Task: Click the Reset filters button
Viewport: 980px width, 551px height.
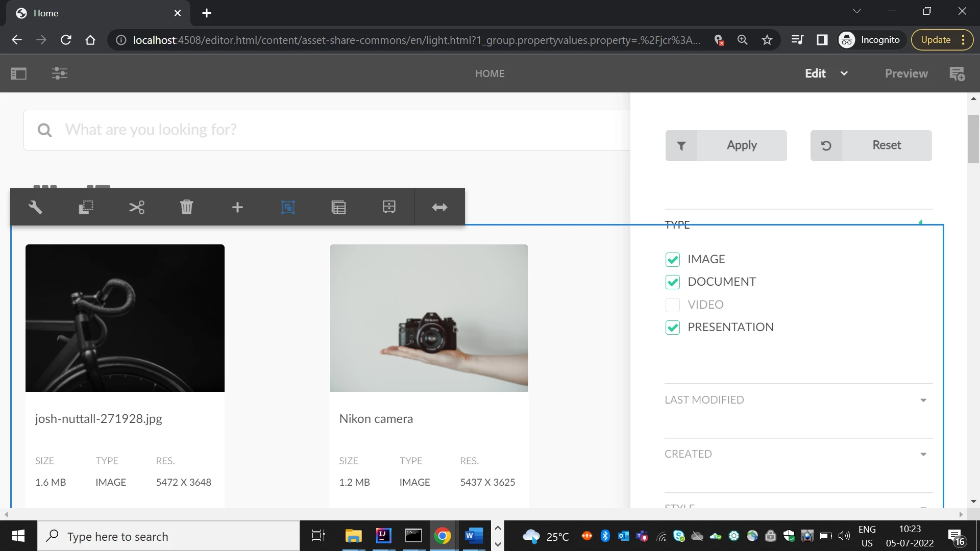Action: pos(871,145)
